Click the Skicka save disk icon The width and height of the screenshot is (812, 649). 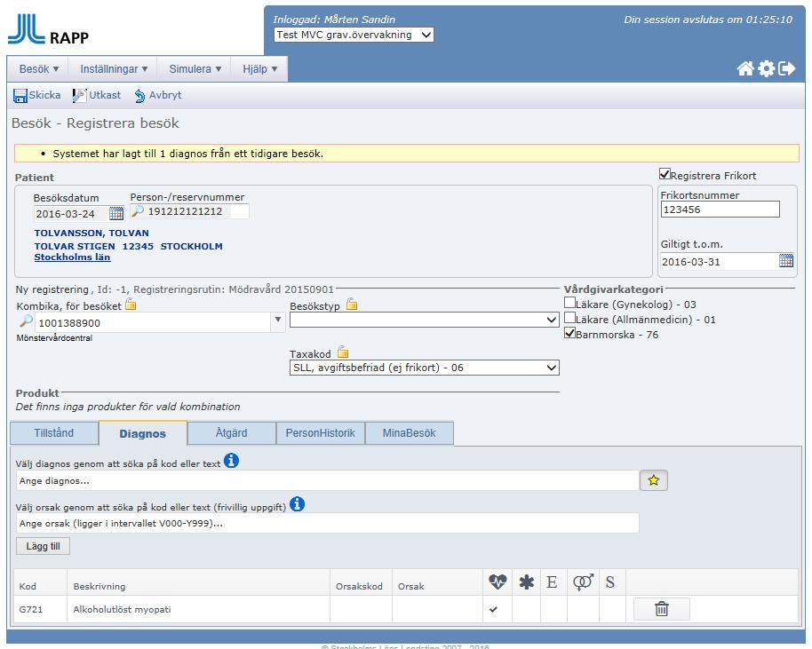pyautogui.click(x=20, y=96)
